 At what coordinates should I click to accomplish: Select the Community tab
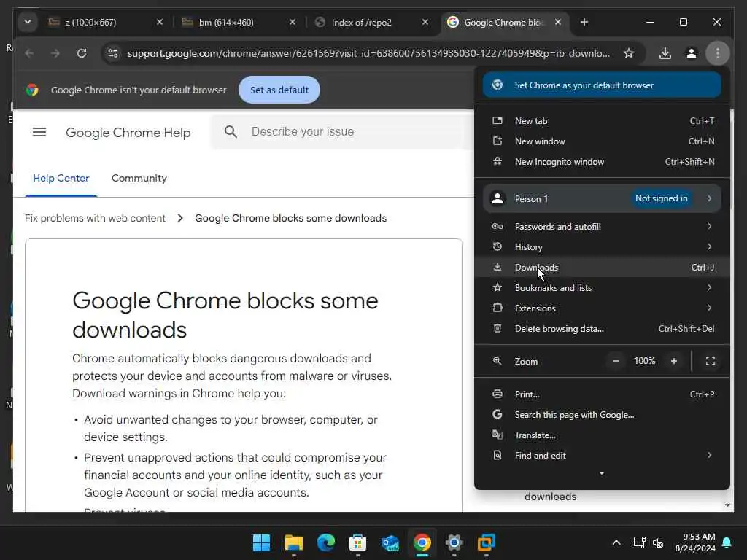click(139, 178)
